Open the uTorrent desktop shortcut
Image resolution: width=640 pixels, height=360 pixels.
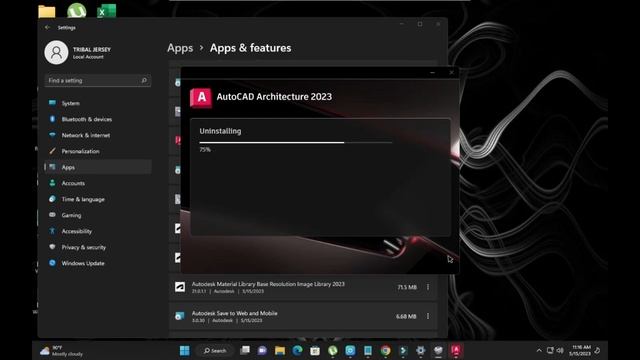click(77, 10)
